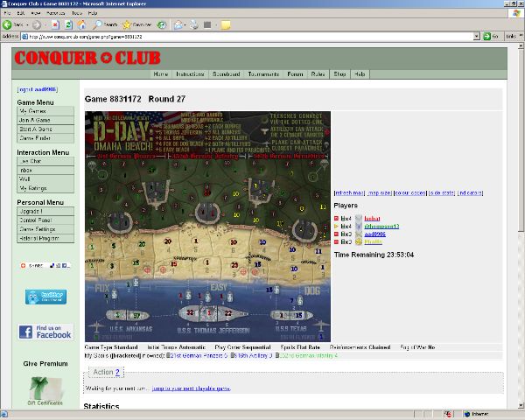Open player dthompson13's profile
This screenshot has height=420, width=525.
381,226
